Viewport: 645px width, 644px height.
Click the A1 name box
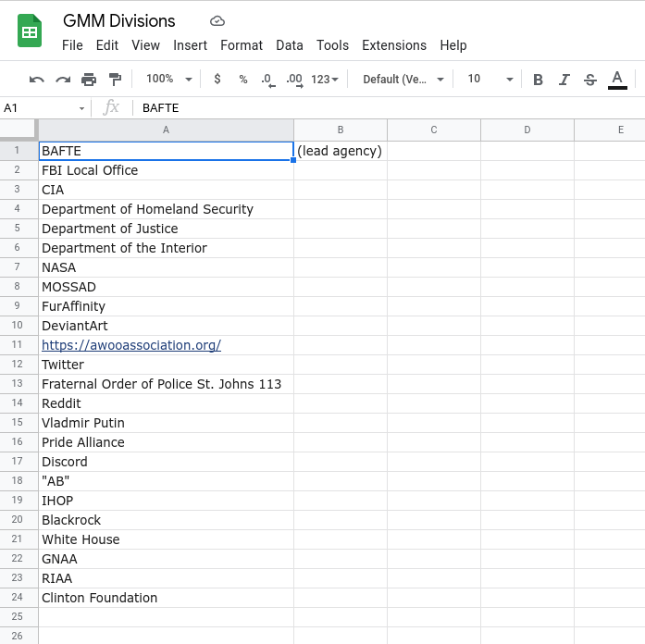[x=39, y=108]
